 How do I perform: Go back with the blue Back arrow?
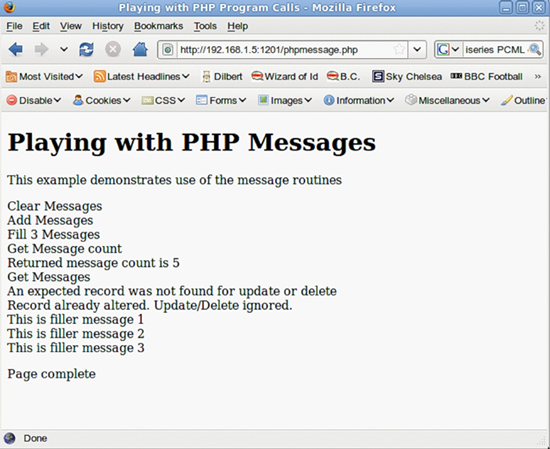[16, 49]
